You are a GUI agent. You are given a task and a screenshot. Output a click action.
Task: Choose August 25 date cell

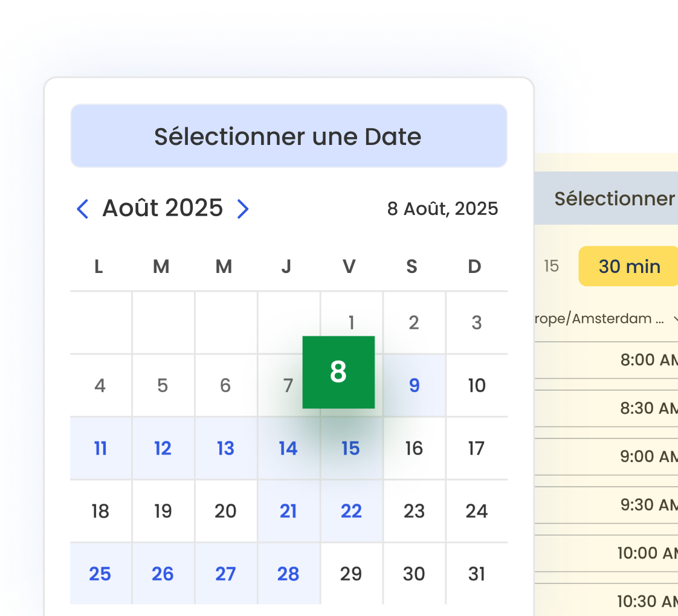(x=100, y=574)
